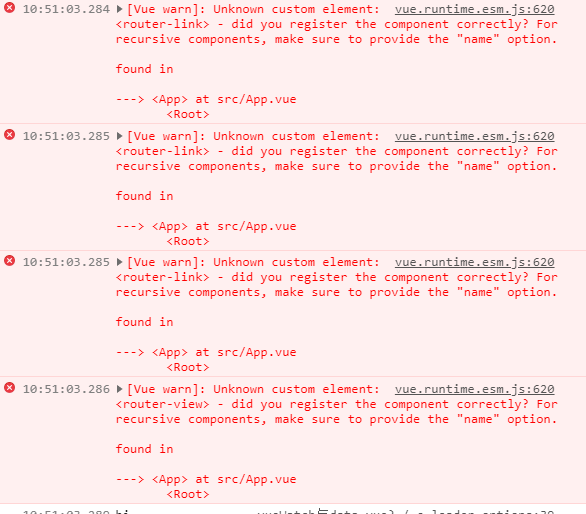This screenshot has width=586, height=514.
Task: Click the error icon of the 10:51:03.284 message
Action: [x=9, y=7]
